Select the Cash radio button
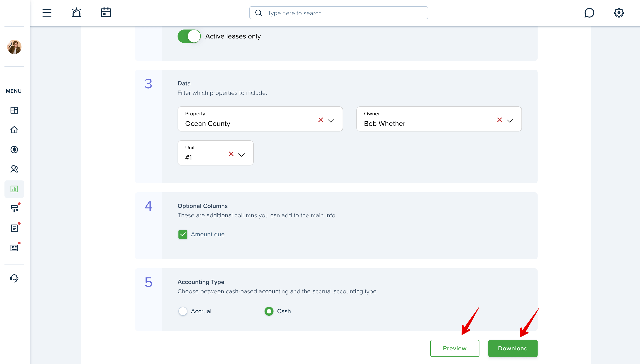640x364 pixels. pyautogui.click(x=269, y=311)
